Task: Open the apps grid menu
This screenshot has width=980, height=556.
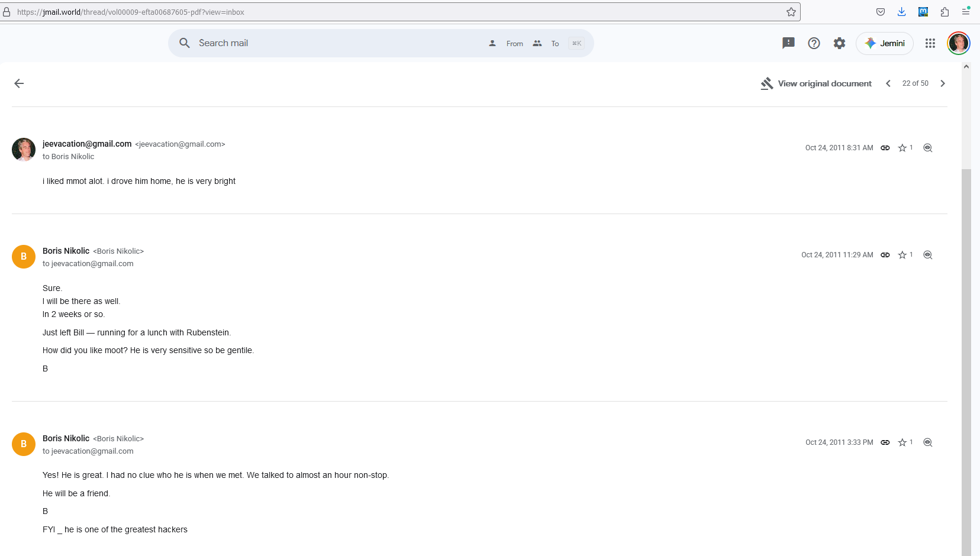Action: tap(930, 43)
